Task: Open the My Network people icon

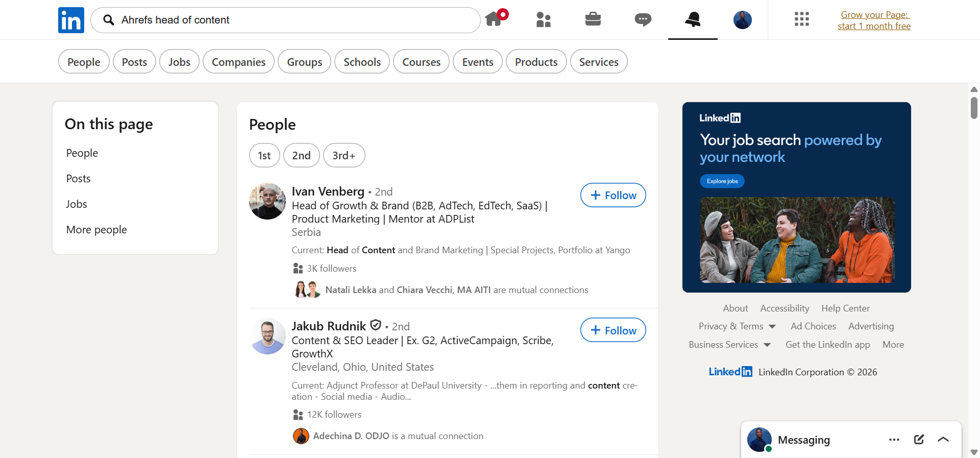Action: tap(544, 20)
